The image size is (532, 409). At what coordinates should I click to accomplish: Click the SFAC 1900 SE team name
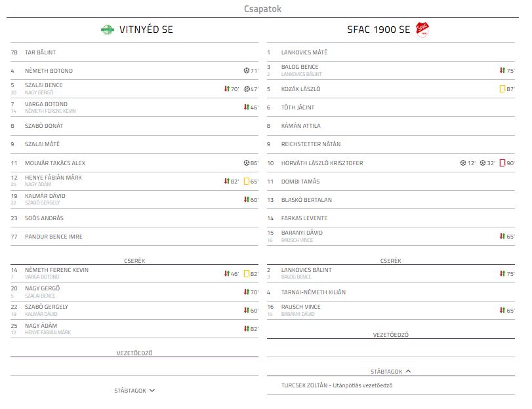pyautogui.click(x=379, y=29)
